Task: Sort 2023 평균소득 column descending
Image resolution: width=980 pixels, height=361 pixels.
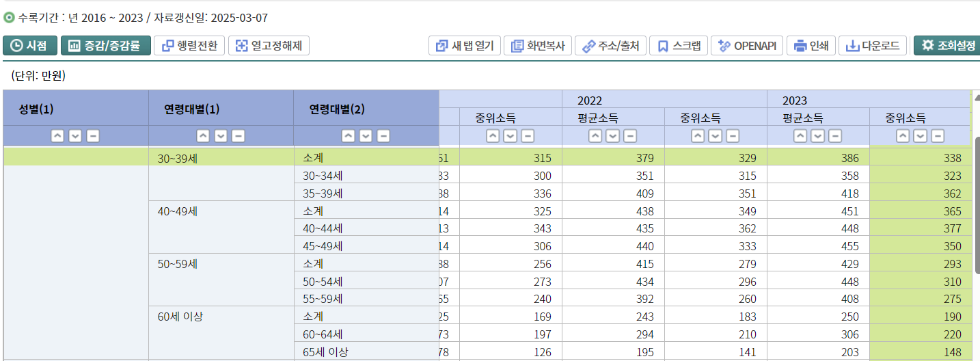Action: coord(818,135)
